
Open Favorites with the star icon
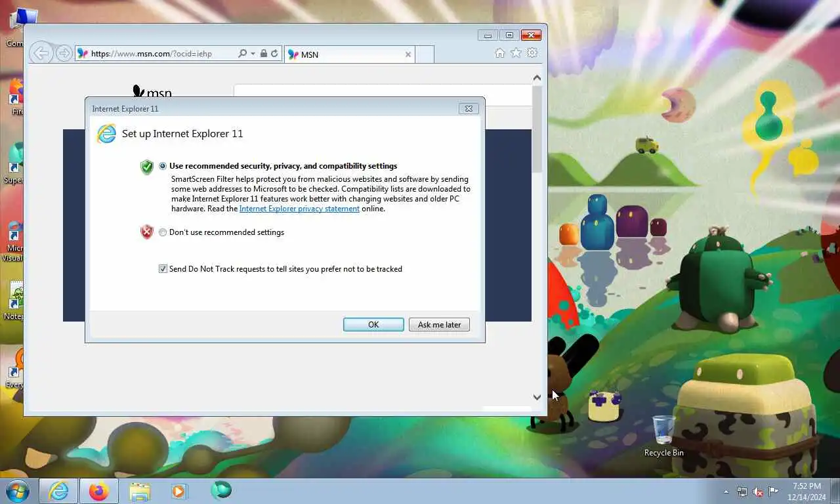pos(516,53)
